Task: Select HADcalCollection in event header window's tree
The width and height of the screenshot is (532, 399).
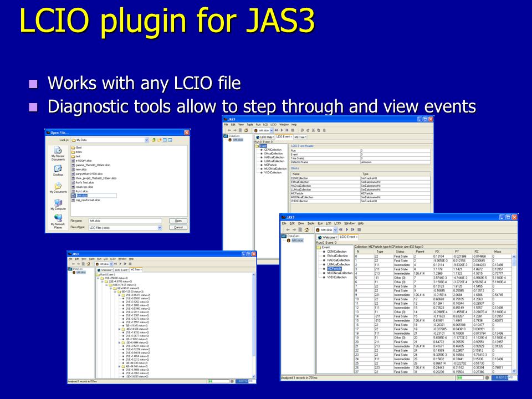Action: coord(274,157)
